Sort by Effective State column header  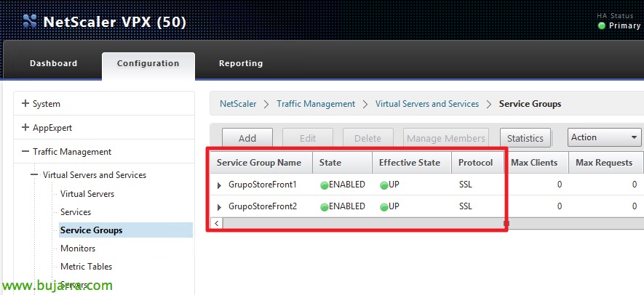(412, 163)
